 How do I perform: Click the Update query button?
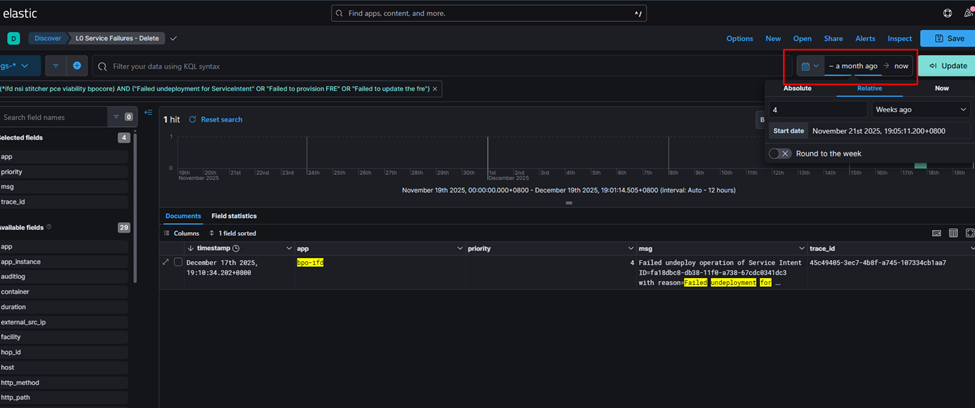tap(947, 65)
